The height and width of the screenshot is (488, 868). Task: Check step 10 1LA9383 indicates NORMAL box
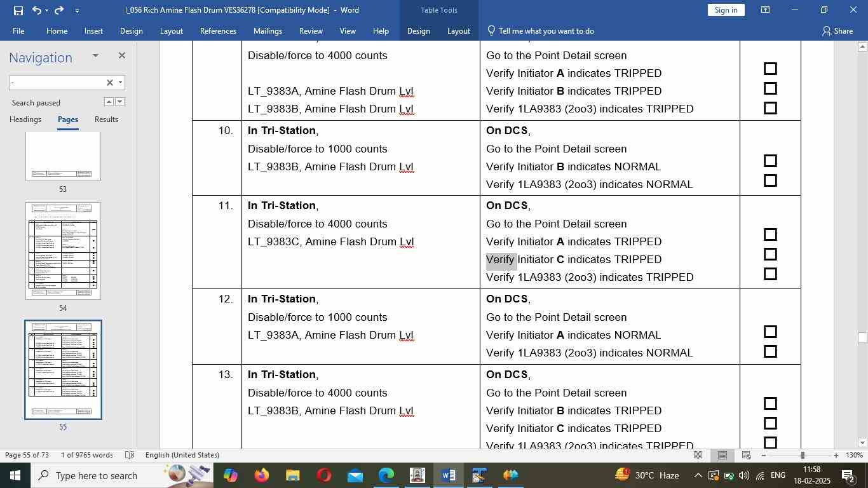770,180
